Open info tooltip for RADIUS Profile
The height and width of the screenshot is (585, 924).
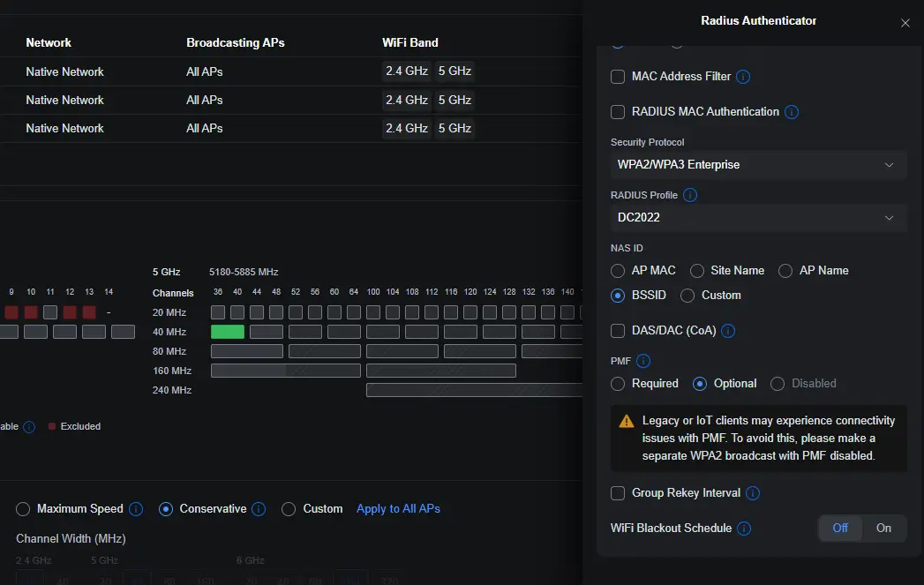coord(689,195)
